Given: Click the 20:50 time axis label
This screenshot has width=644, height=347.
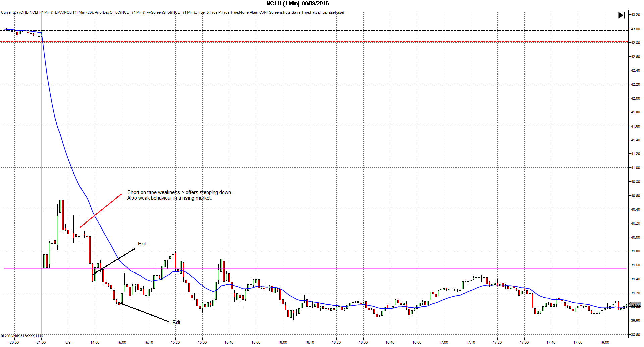Looking at the screenshot, I should pos(14,342).
